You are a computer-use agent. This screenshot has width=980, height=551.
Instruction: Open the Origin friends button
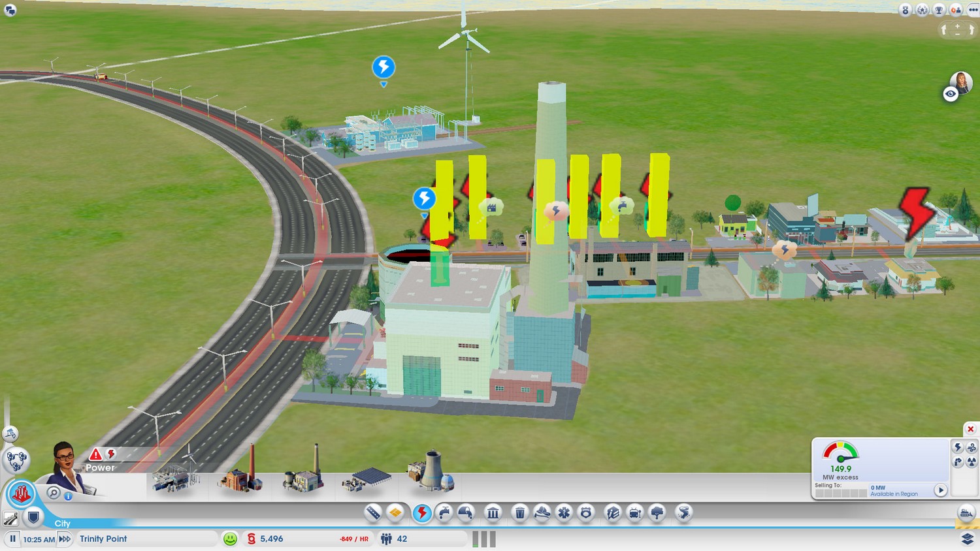point(956,10)
